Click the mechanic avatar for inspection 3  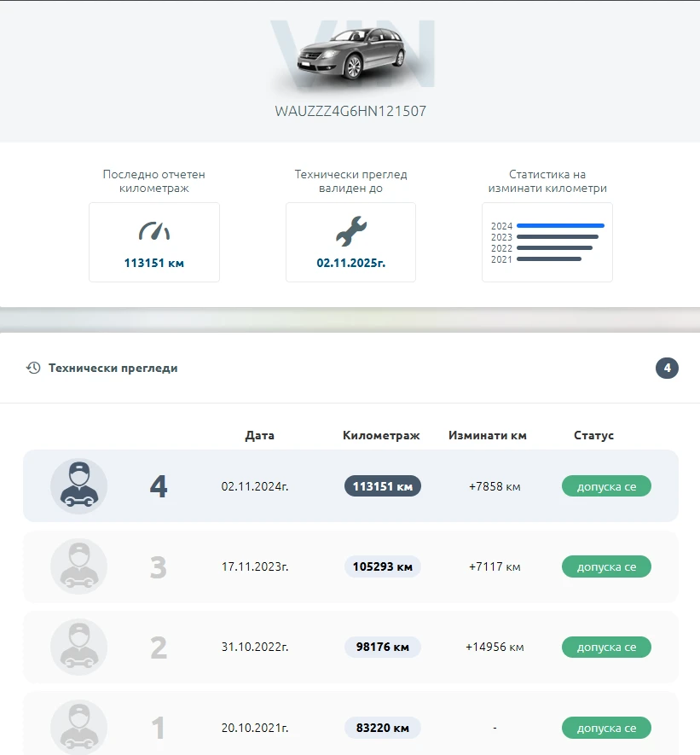pyautogui.click(x=78, y=566)
